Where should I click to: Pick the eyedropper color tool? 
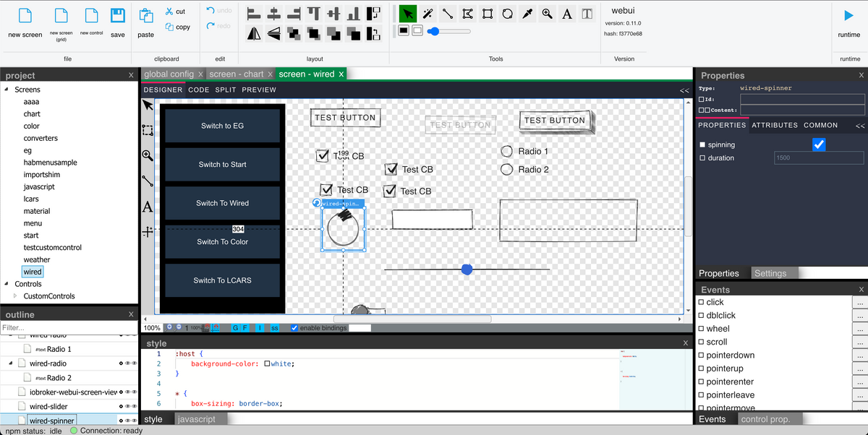528,13
